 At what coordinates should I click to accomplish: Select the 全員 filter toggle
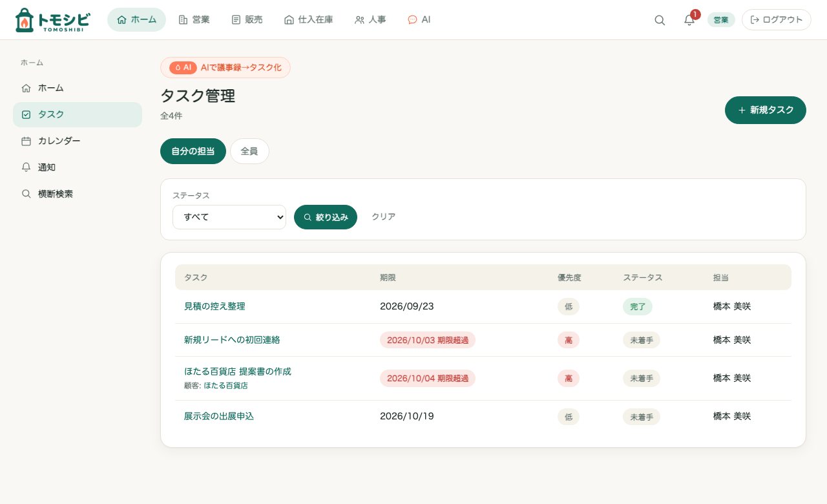(x=249, y=151)
